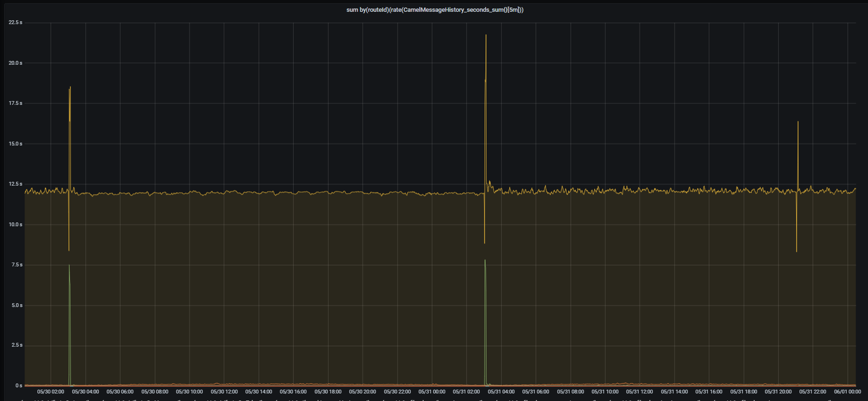The image size is (868, 401).
Task: Click the 12.5 s y-axis label
Action: point(16,184)
